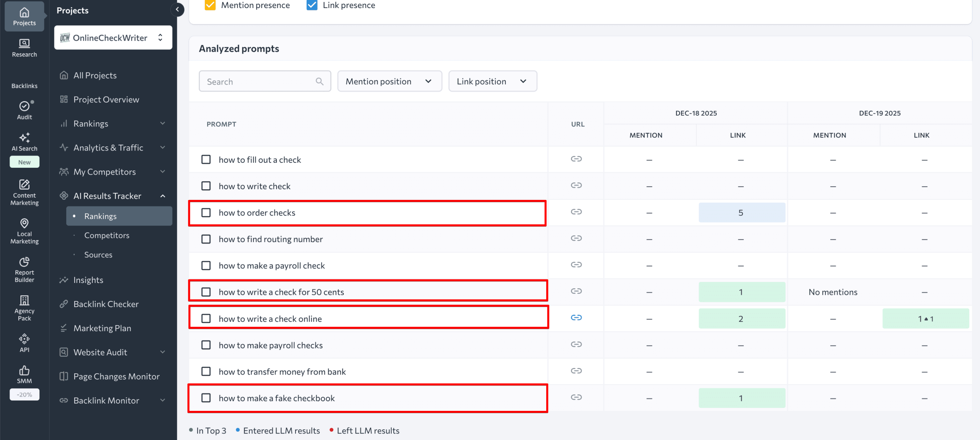Open the Report Builder tool
980x440 pixels.
[x=24, y=269]
